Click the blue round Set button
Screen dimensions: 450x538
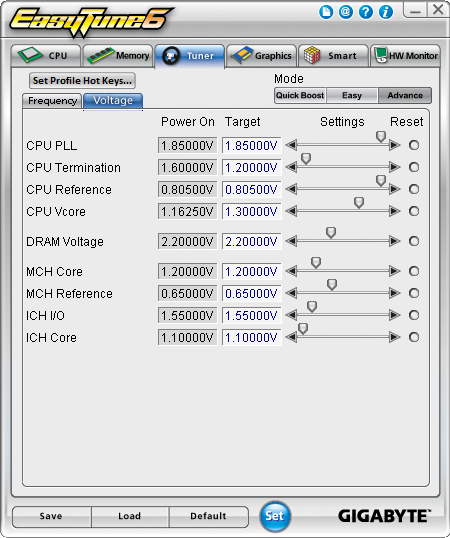point(275,516)
